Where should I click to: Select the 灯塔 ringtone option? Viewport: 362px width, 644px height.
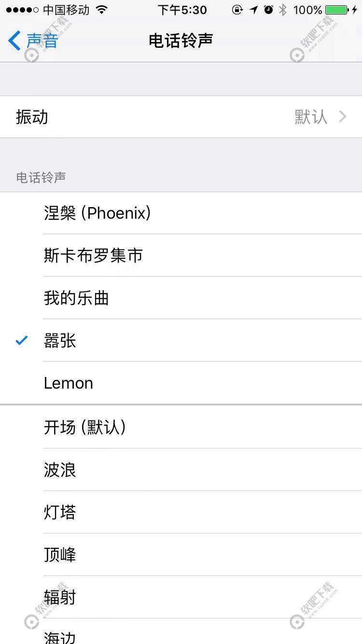(x=60, y=512)
